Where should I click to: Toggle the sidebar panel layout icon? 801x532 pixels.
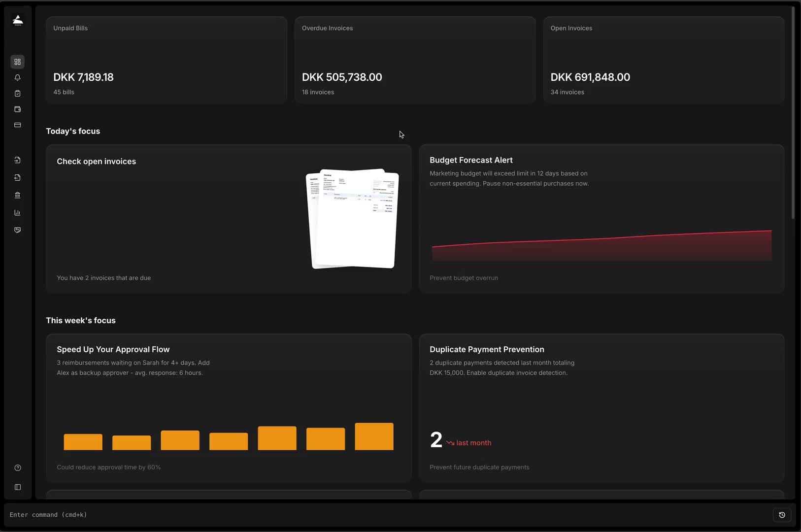(x=18, y=487)
